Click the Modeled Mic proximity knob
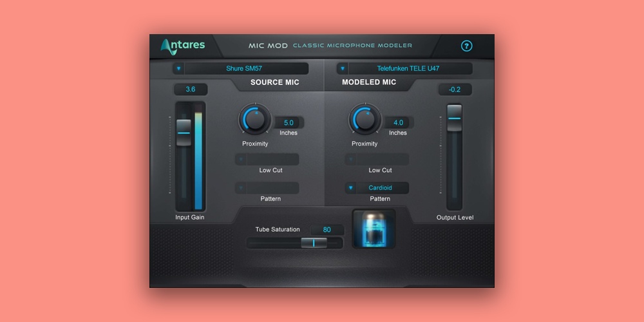644x322 pixels. (365, 120)
